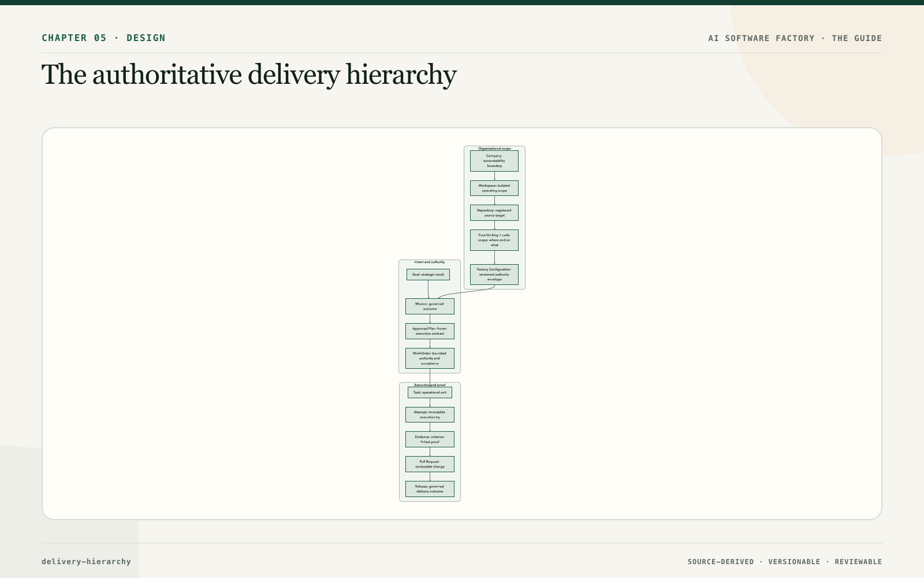The image size is (924, 578).
Task: Select the 'Task: operational unit' node
Action: (x=430, y=392)
